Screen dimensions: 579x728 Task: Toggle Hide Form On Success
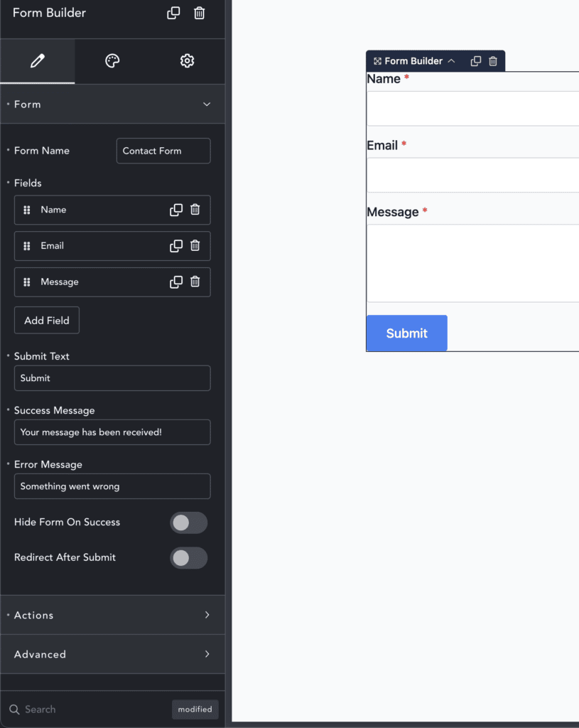189,523
